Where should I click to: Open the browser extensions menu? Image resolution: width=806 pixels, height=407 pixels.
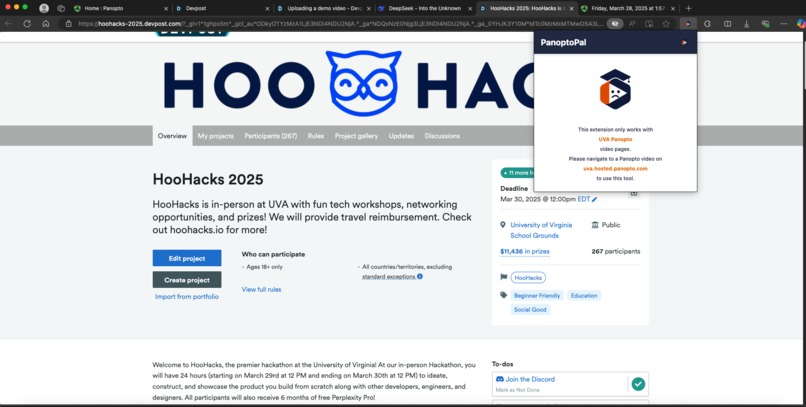point(707,24)
